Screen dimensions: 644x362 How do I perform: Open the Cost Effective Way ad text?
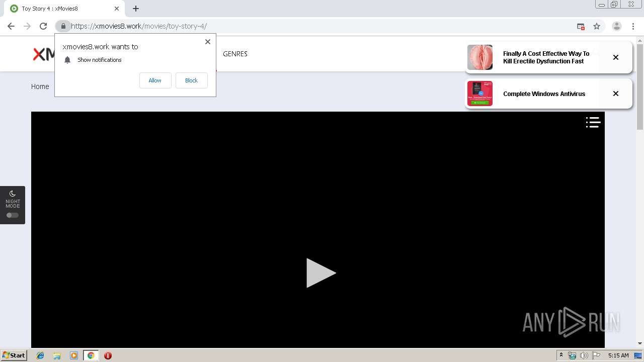point(546,57)
